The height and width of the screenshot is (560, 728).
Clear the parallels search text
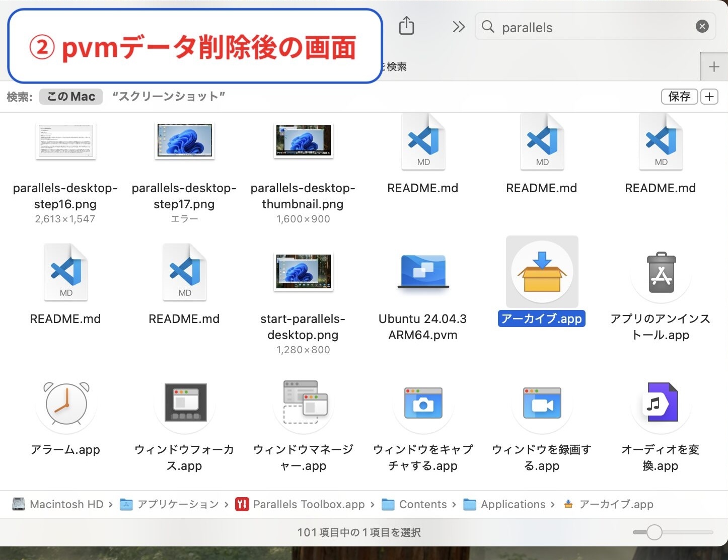click(702, 27)
